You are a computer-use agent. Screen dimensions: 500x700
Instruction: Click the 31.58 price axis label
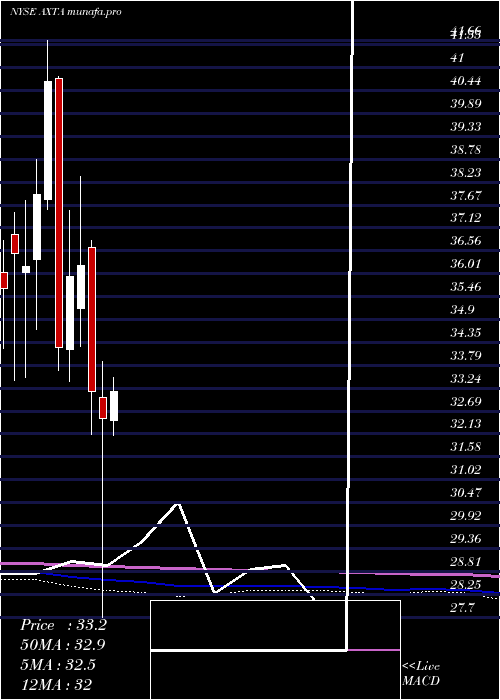point(466,446)
